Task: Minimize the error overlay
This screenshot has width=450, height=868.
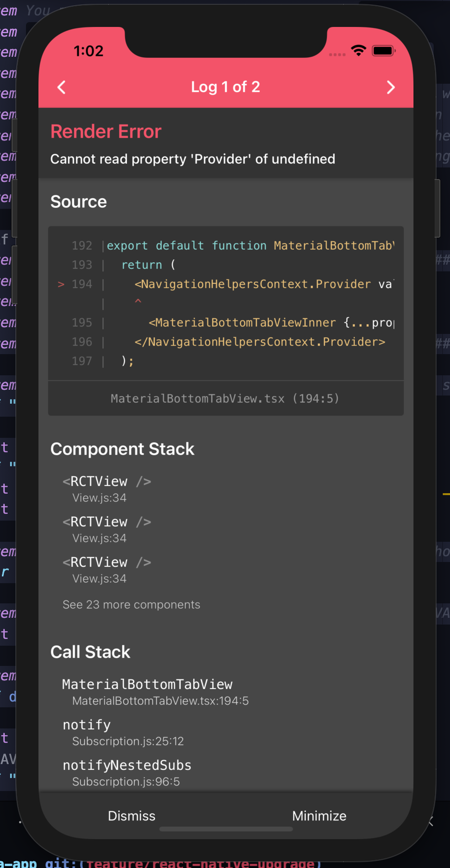Action: [319, 816]
